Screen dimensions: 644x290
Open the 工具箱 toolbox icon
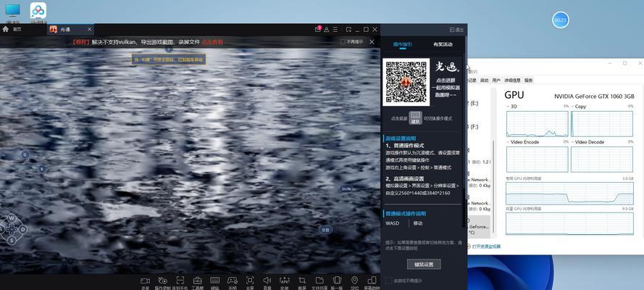198,281
